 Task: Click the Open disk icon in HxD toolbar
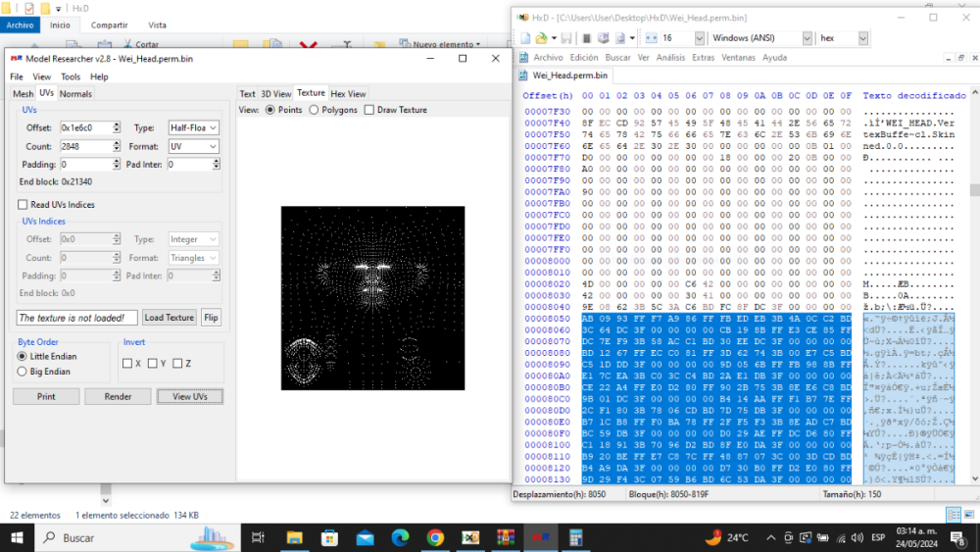point(586,38)
